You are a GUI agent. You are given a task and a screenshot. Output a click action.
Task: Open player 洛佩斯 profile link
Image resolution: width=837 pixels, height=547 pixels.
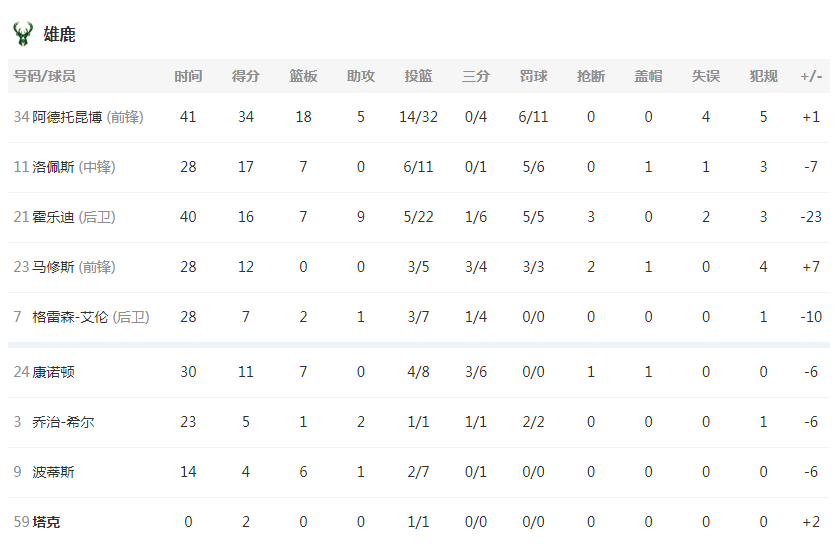tap(53, 167)
